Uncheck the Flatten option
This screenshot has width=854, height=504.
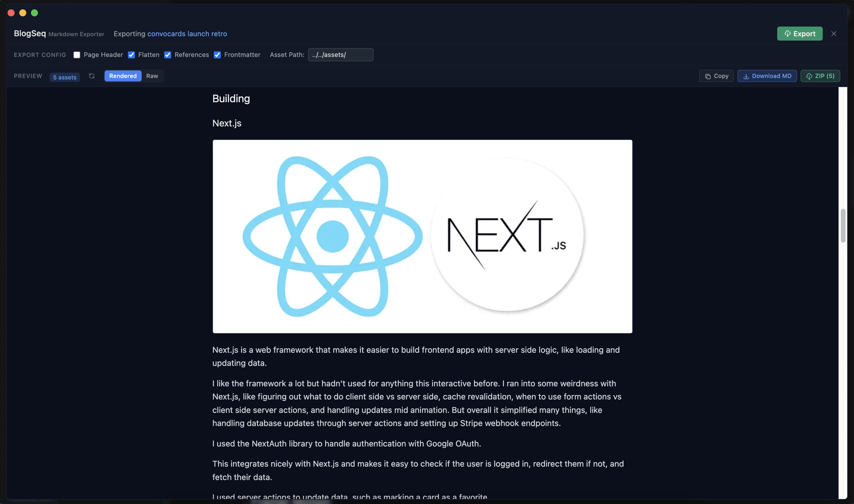point(132,55)
